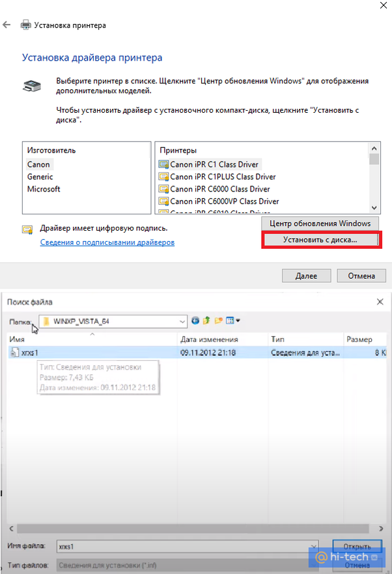
Task: Open view menu dropdown arrow
Action: 238,321
